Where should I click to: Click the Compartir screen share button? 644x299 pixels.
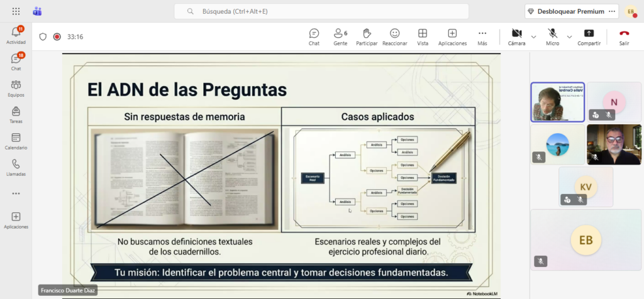[589, 36]
